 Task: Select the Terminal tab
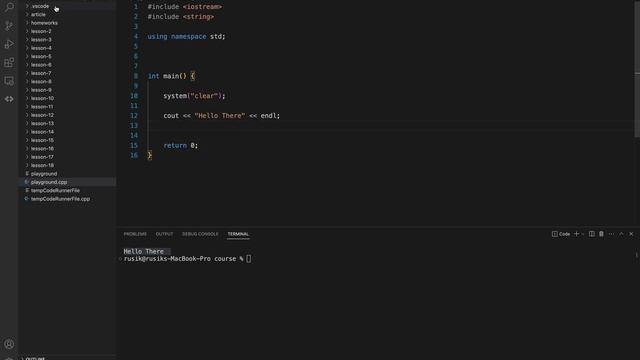coord(238,234)
